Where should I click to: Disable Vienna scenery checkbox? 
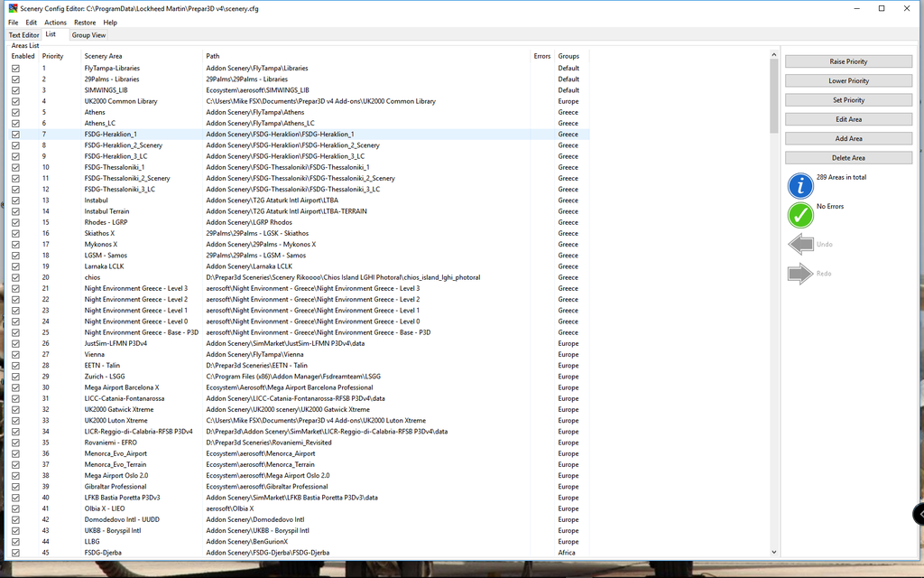tap(16, 355)
